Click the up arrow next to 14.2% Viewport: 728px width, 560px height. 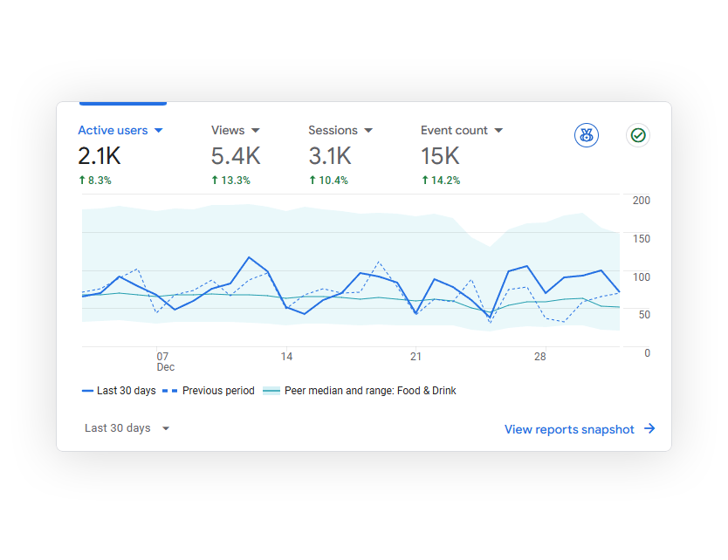(x=425, y=181)
